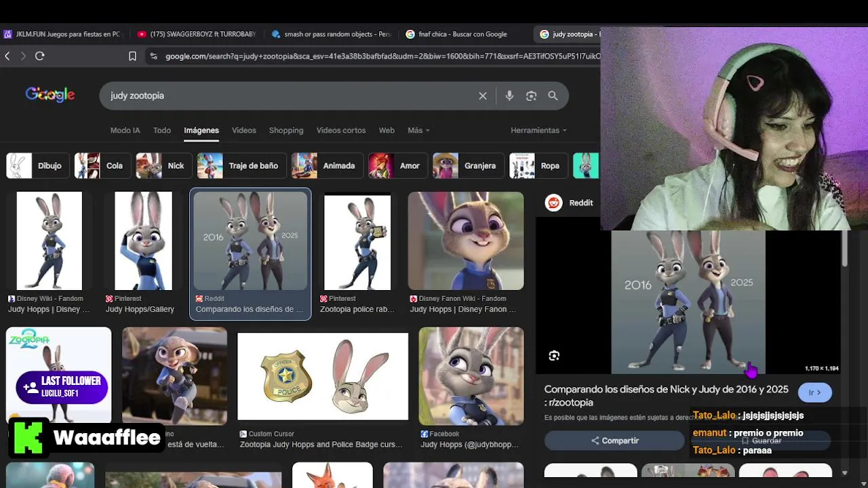Screen dimensions: 868x488
Task: Open the Web results tab
Action: coord(387,130)
